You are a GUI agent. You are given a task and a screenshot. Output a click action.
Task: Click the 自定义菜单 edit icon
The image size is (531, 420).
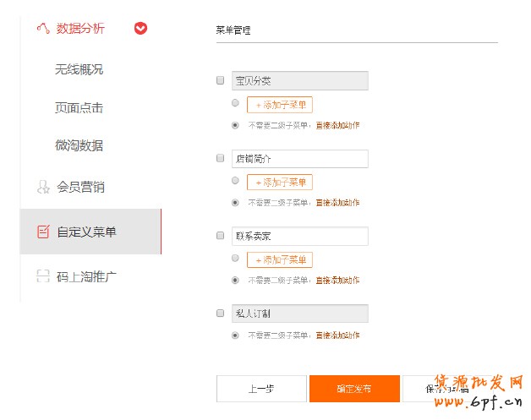43,232
